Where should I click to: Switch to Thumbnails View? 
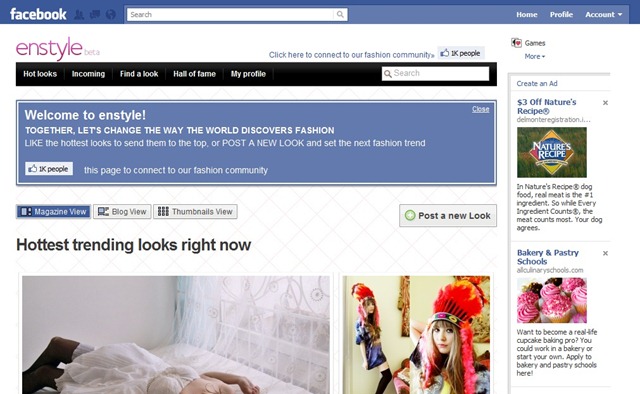coord(195,211)
